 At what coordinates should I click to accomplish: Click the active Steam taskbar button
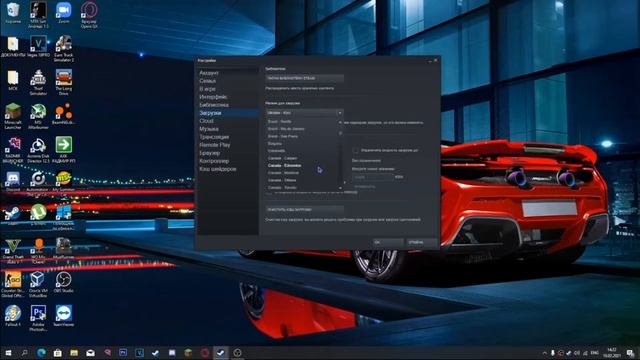pos(221,353)
